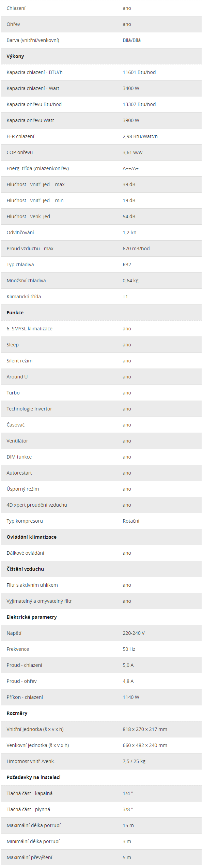This screenshot has width=203, height=868.
Task: Select the Rozměry section heading
Action: [17, 713]
